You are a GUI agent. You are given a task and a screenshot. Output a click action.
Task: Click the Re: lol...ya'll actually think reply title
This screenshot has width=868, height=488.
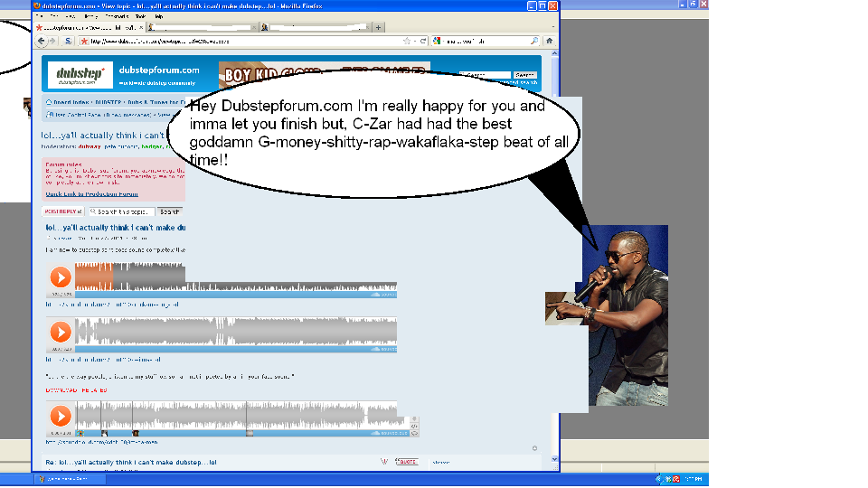131,462
